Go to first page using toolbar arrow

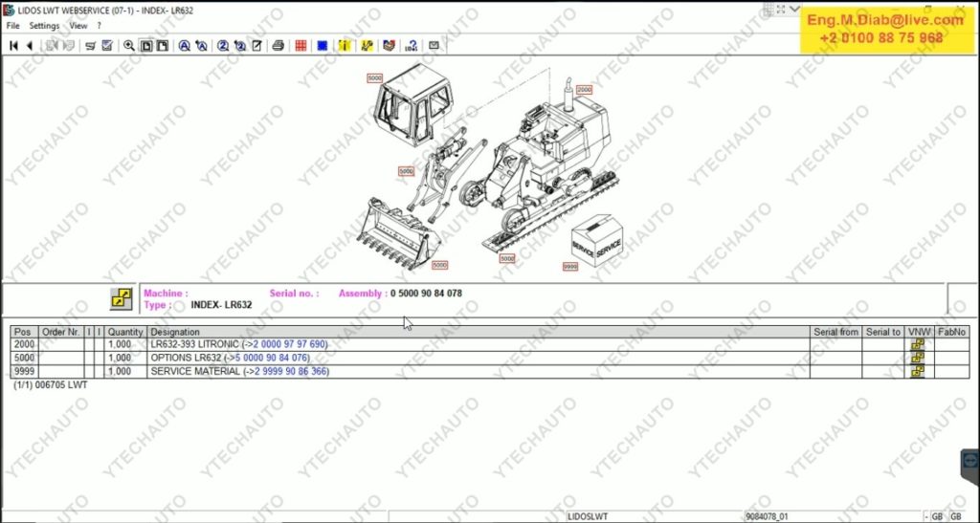coord(13,46)
